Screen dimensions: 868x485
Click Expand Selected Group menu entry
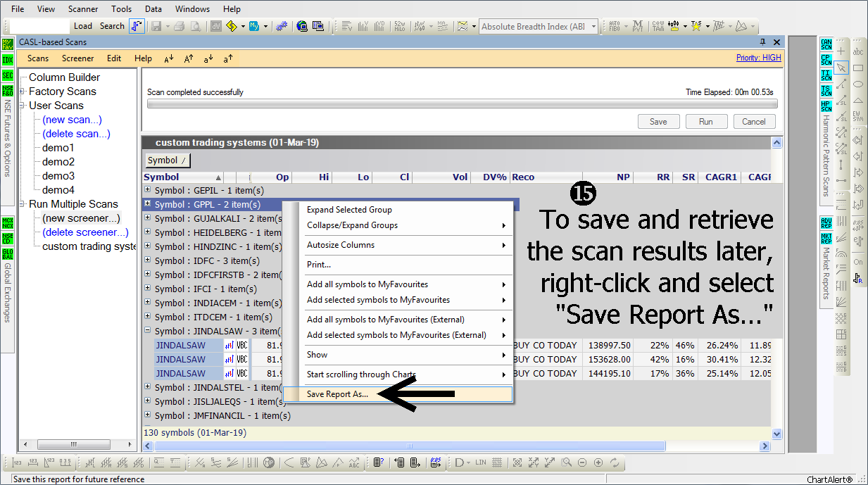(398, 210)
